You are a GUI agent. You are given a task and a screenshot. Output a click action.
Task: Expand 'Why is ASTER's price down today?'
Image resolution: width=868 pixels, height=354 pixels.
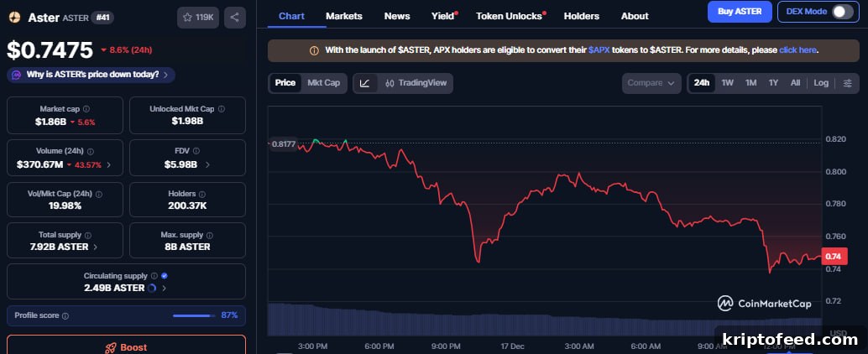(x=92, y=75)
